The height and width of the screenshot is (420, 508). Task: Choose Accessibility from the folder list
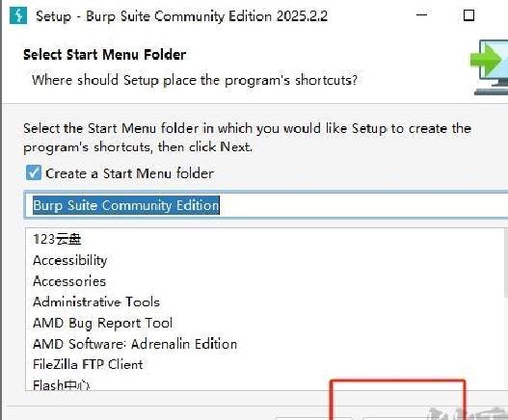pyautogui.click(x=70, y=260)
